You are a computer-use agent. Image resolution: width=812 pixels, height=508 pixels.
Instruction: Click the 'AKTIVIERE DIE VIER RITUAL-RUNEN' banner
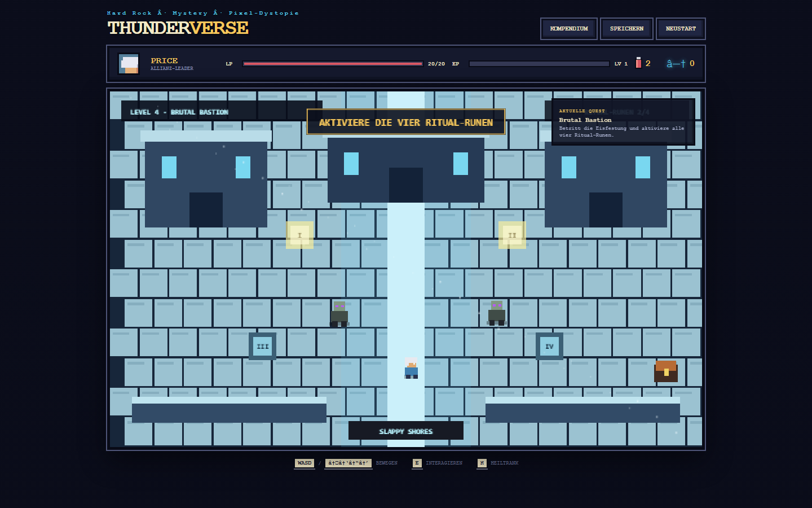coord(406,122)
